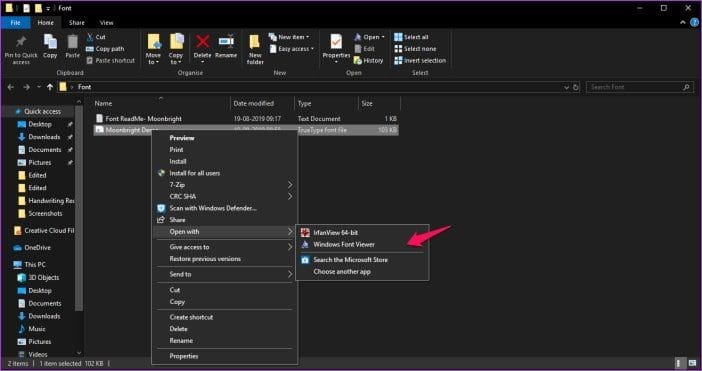Expand the CRC SHA submenu
This screenshot has height=371, width=702.
tap(225, 196)
